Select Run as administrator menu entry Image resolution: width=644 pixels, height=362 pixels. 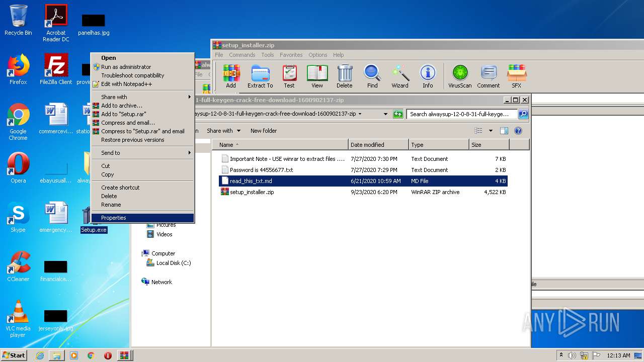pos(126,67)
